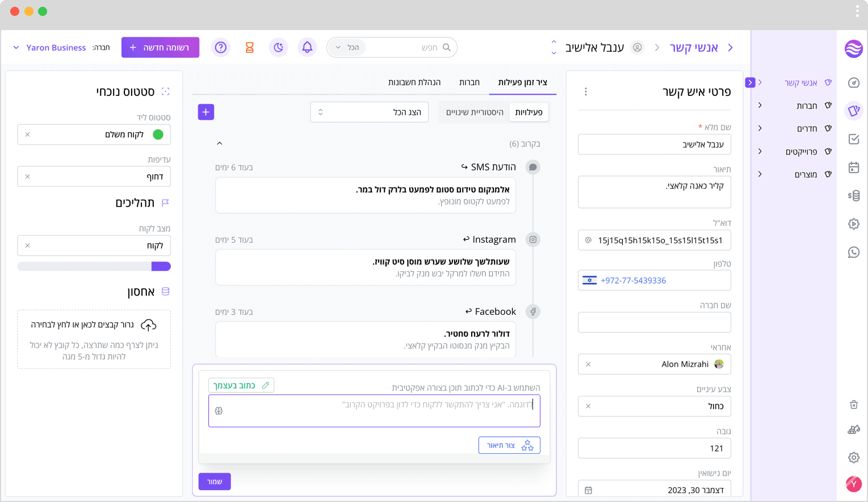The width and height of the screenshot is (868, 502).
Task: Click the SMS timeline bubble icon
Action: click(532, 167)
